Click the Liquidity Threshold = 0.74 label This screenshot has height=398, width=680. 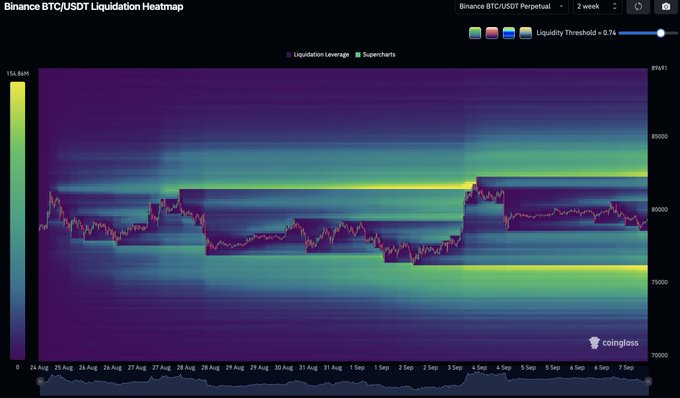[576, 33]
